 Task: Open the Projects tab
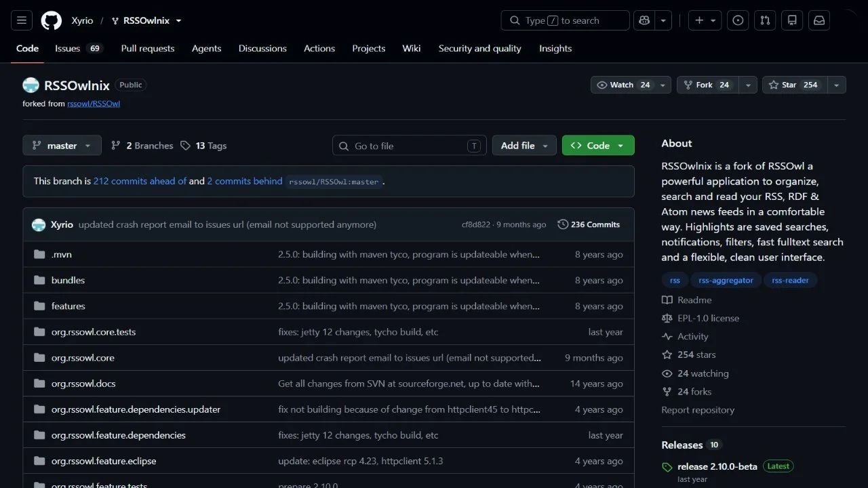[369, 49]
